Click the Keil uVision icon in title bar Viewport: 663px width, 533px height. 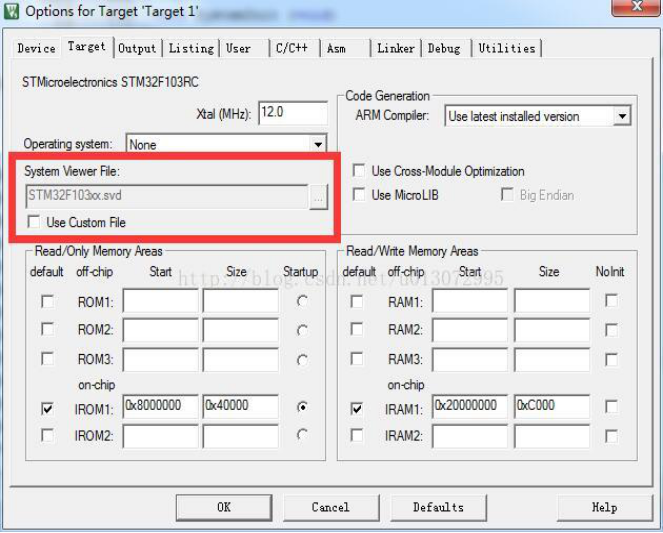(x=11, y=11)
